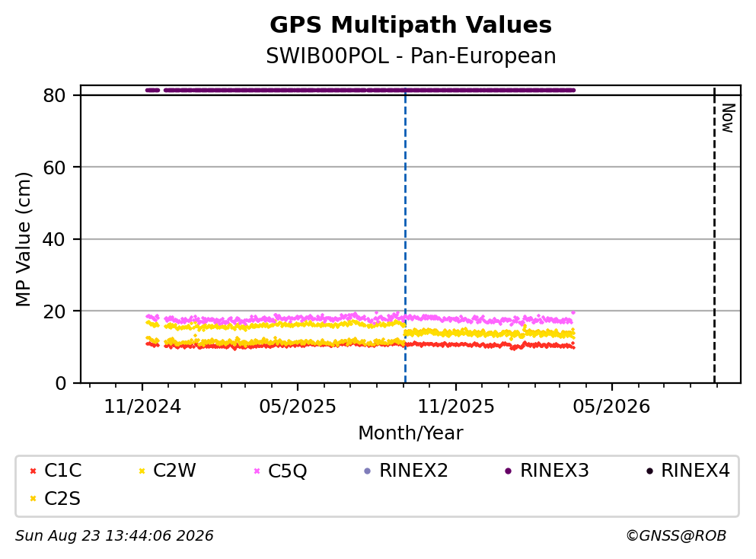Click the C5Q legend entry

tap(280, 471)
